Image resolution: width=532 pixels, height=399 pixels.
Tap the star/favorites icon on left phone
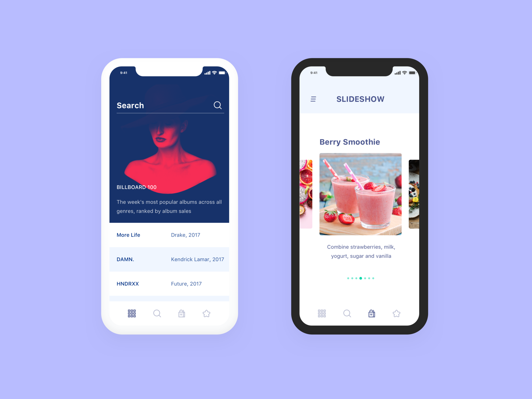tap(206, 314)
